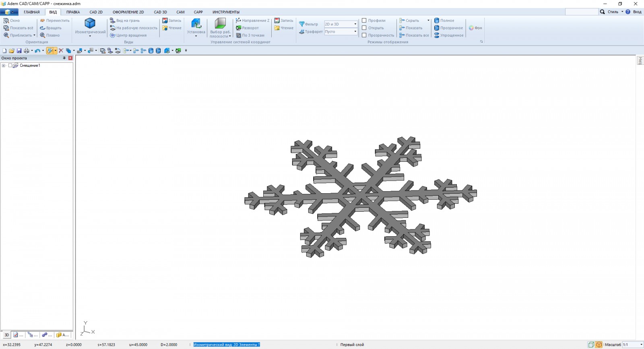Click the red X delete icon
The height and width of the screenshot is (349, 644).
(61, 51)
